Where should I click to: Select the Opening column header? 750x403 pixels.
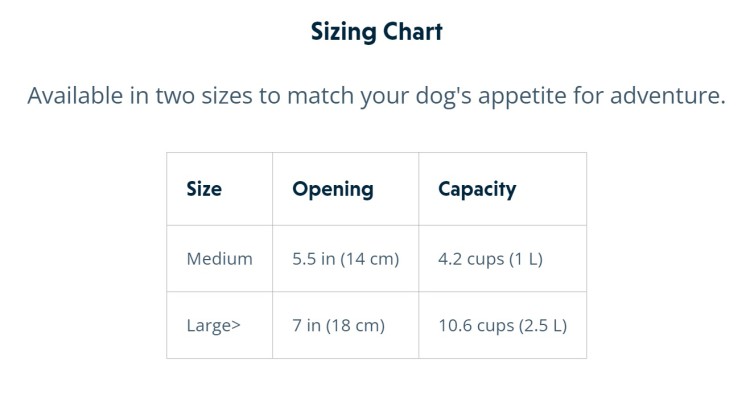tap(345, 189)
